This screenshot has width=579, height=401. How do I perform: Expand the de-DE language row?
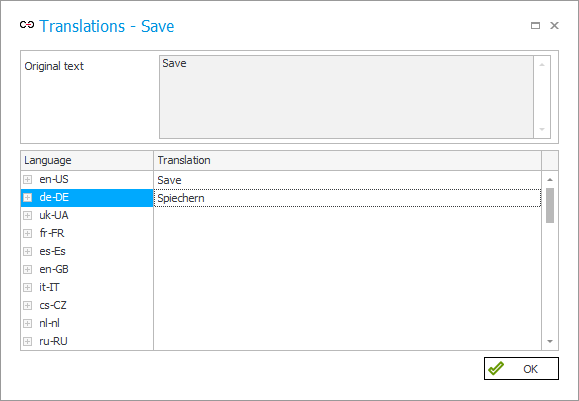27,198
